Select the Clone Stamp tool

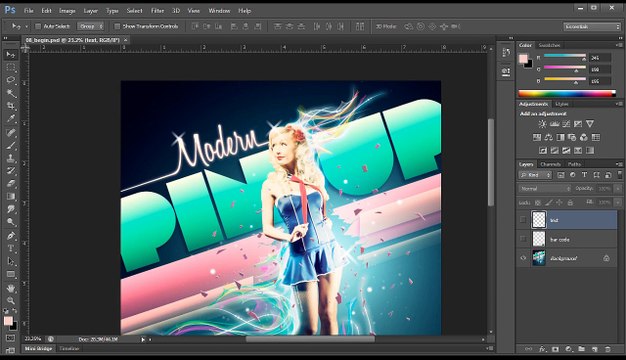11,158
